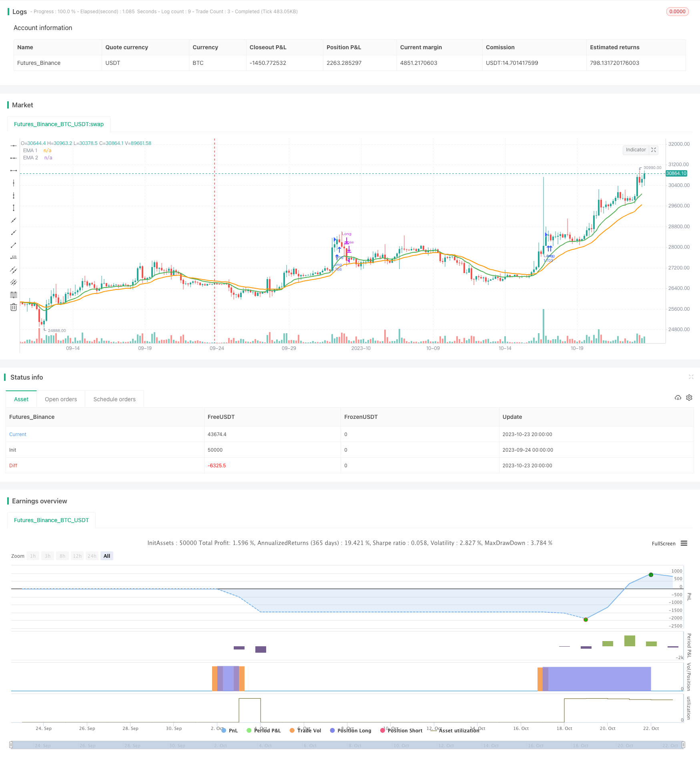Switch to the Open orders tab
Screen dimensions: 700x760
click(x=61, y=399)
